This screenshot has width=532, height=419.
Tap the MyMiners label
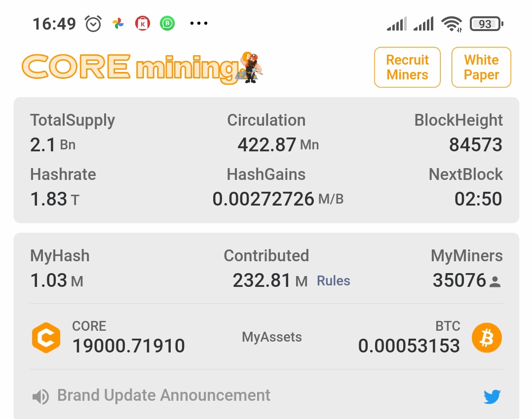[466, 257]
